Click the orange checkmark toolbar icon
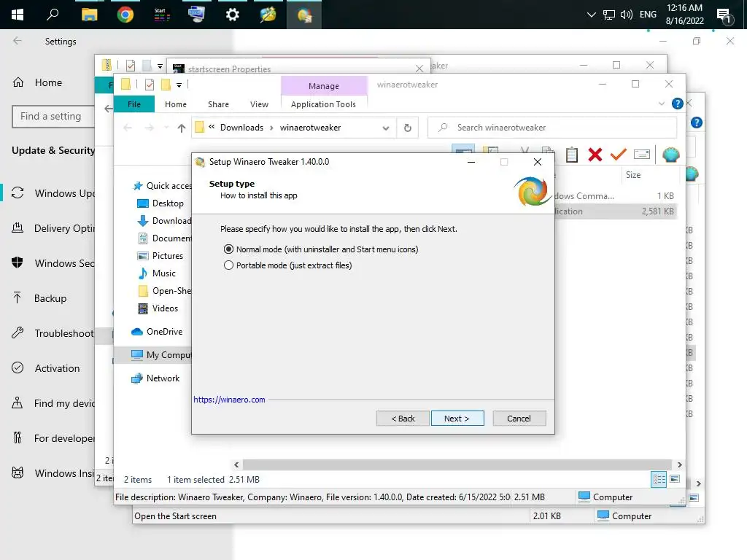 (x=619, y=155)
